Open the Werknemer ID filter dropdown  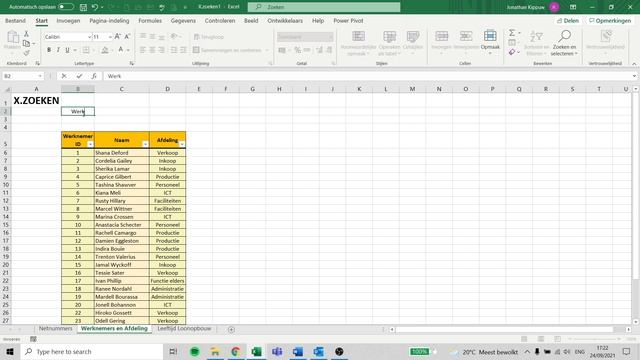point(90,144)
